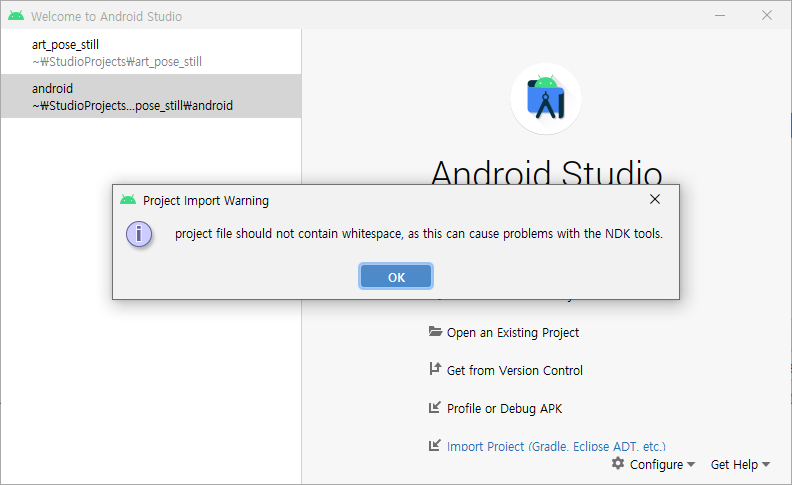
Task: Open an Existing Project
Action: click(x=513, y=333)
